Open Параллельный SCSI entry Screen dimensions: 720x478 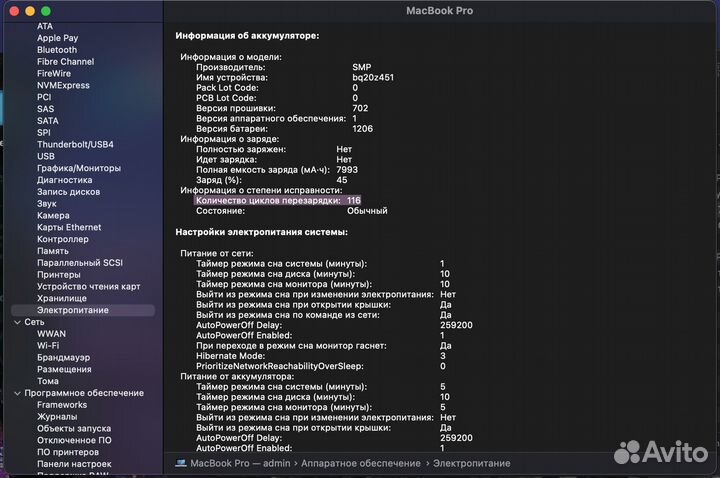click(79, 263)
